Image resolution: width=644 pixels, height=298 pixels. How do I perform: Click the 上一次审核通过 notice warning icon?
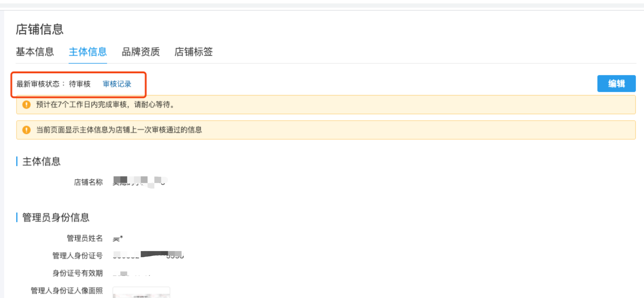point(27,130)
